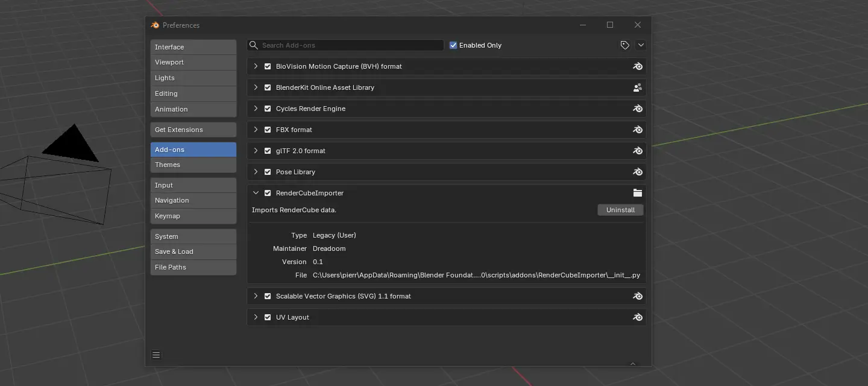This screenshot has width=868, height=386.
Task: Open the File Paths section
Action: click(x=193, y=267)
